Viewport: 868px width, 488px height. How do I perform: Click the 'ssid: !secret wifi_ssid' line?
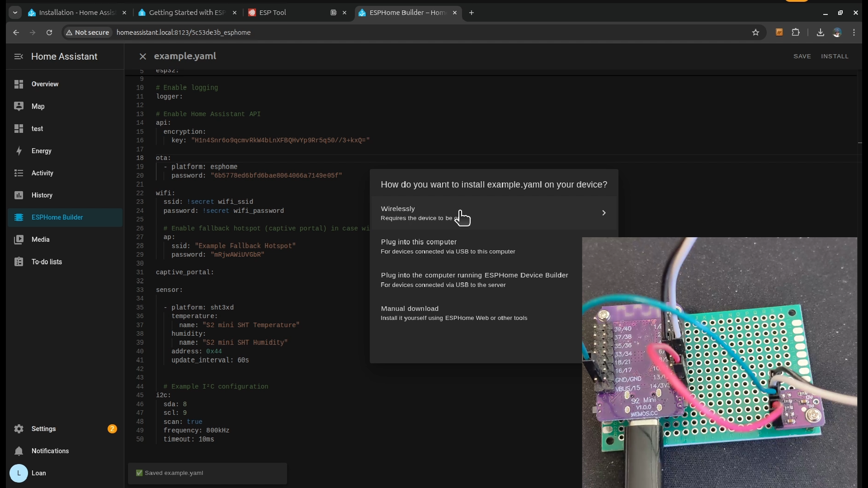click(x=208, y=202)
